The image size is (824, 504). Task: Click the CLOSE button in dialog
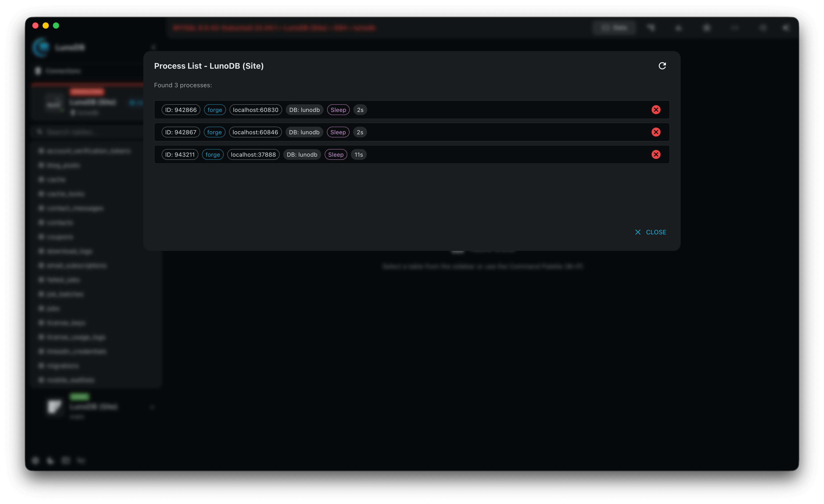pos(650,232)
